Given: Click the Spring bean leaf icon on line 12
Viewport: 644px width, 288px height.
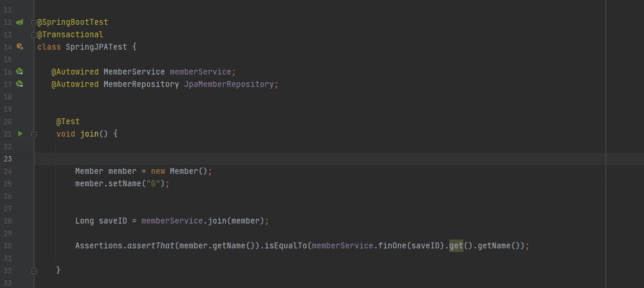Looking at the screenshot, I should click(20, 22).
